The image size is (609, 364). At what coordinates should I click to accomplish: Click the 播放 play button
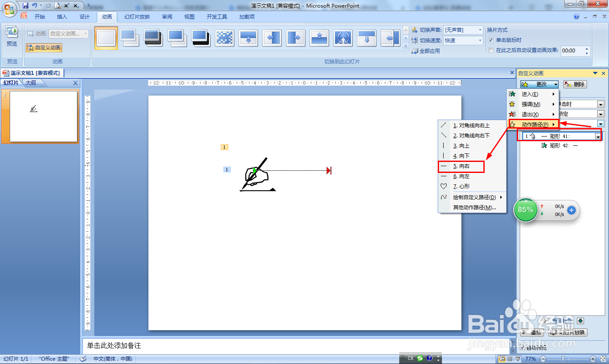tap(532, 333)
